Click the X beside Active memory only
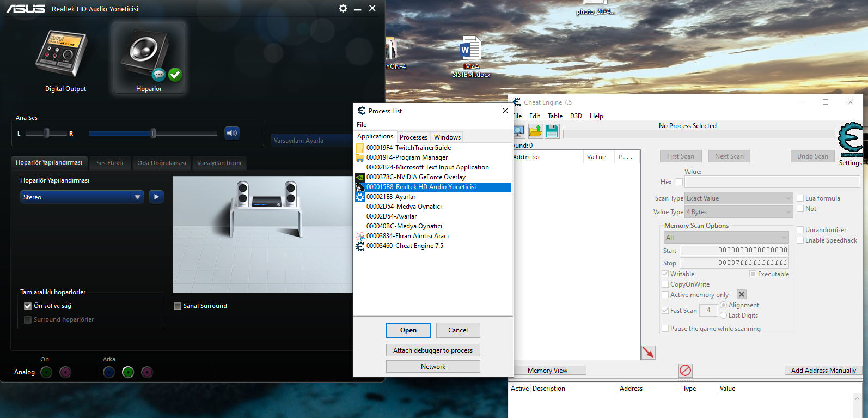The height and width of the screenshot is (418, 868). tap(742, 294)
